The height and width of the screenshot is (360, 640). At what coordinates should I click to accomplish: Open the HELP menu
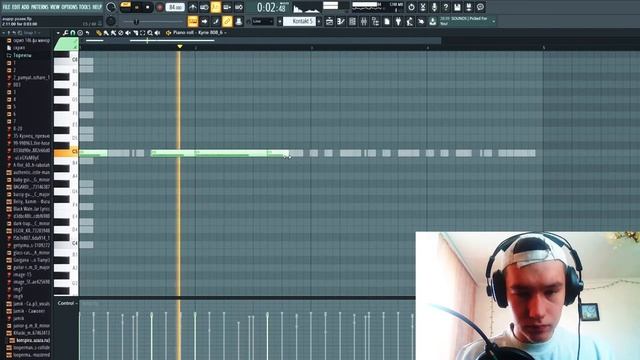[x=97, y=7]
